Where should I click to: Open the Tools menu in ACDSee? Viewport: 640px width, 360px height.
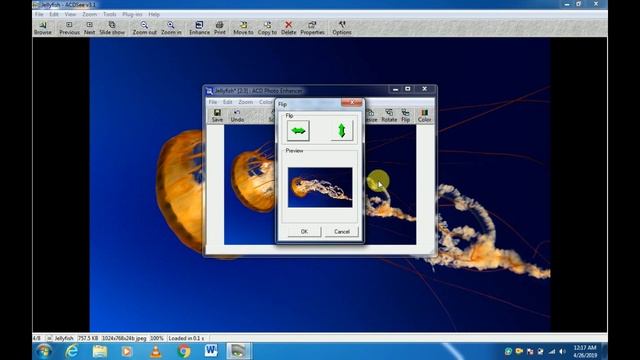click(109, 14)
